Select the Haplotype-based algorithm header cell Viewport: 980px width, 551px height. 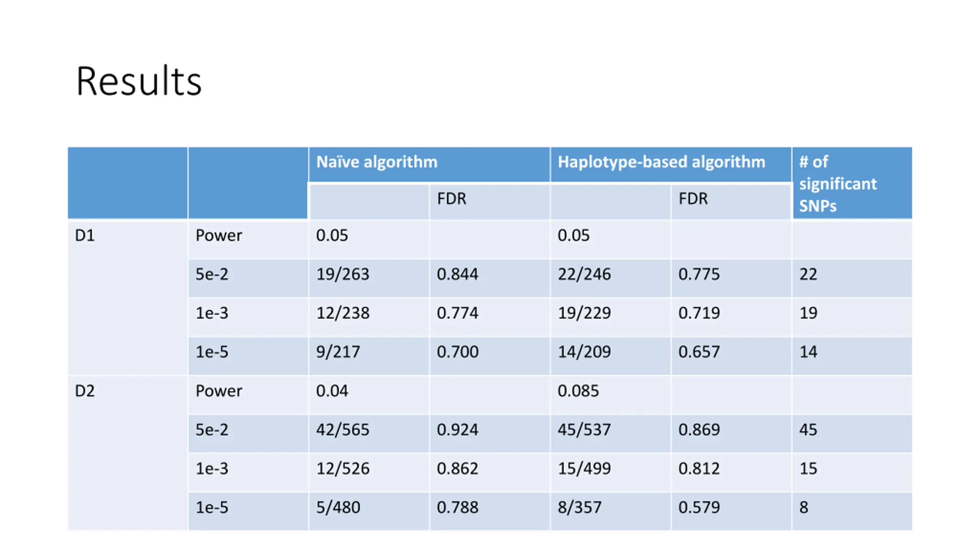[671, 164]
